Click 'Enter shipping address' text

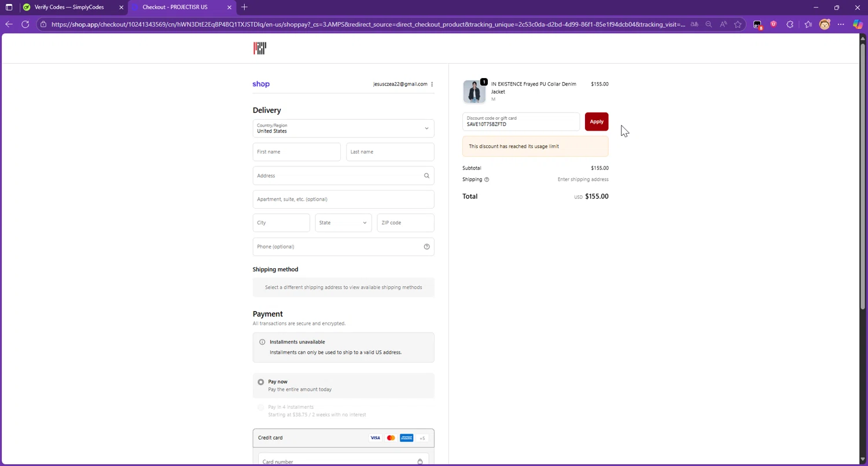(x=583, y=180)
